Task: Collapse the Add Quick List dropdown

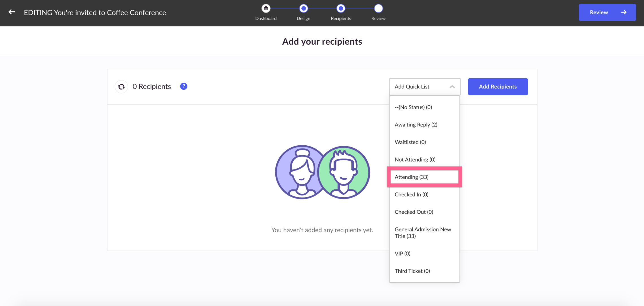Action: pos(425,87)
